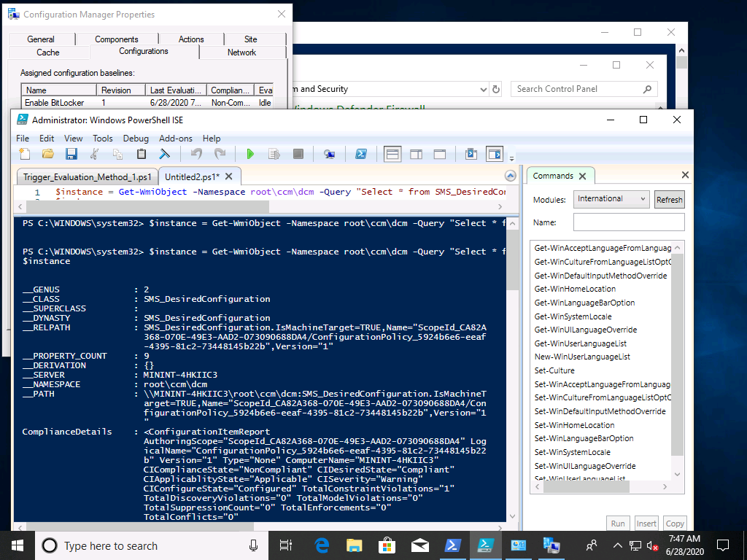Launch Microsoft Edge from the taskbar

pos(322,545)
